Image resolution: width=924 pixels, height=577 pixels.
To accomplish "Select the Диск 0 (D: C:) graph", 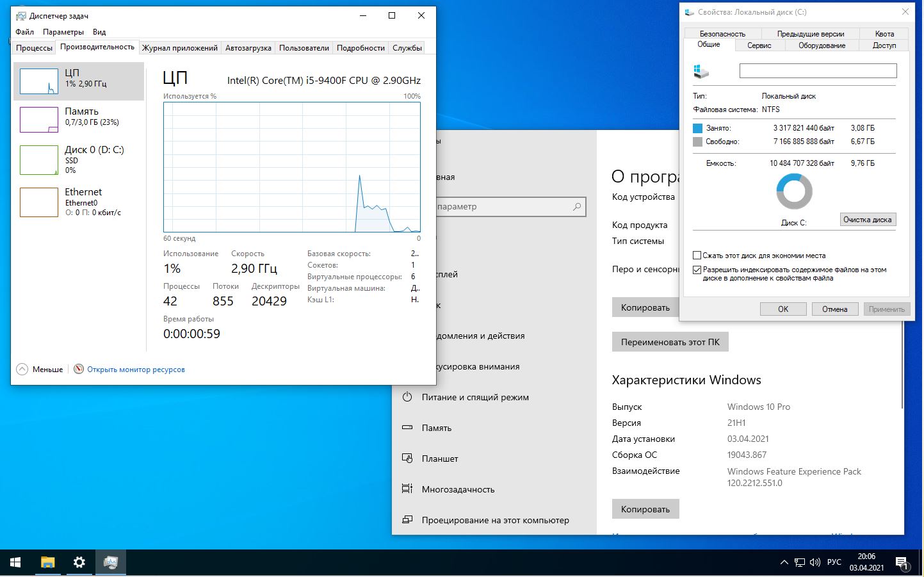I will 79,159.
